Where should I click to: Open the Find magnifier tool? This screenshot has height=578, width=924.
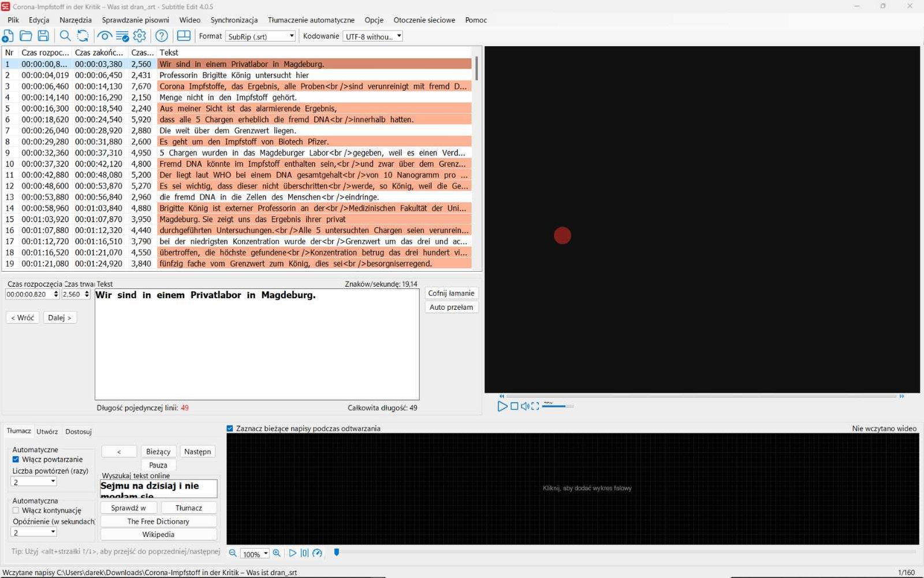65,36
